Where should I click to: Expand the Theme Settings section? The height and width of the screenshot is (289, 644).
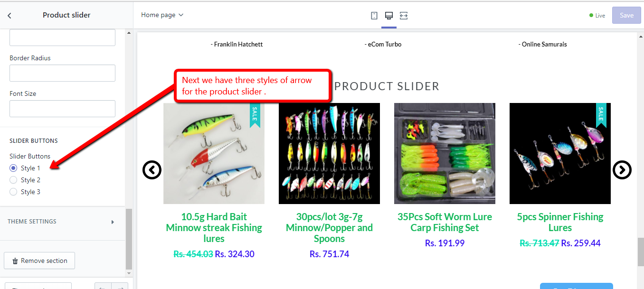point(62,222)
